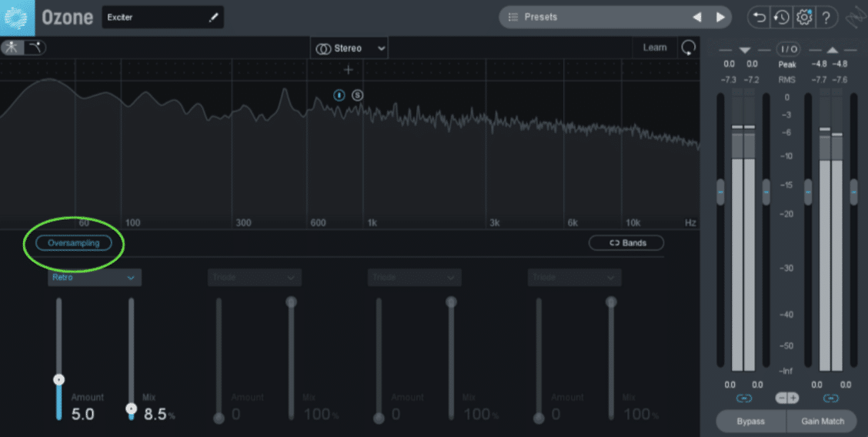Viewport: 868px width, 437px height.
Task: Click band 2 Amount slider handle
Action: (x=219, y=419)
